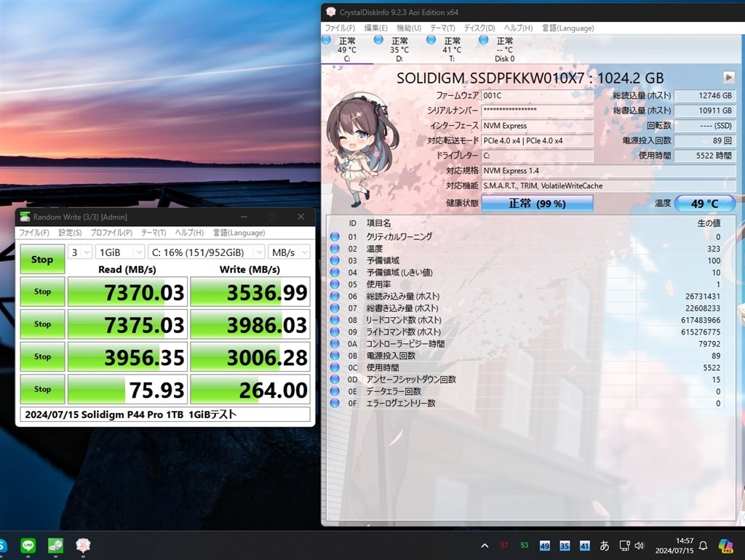Click Stop button beside 7375.03 read result
This screenshot has width=745, height=560.
pyautogui.click(x=42, y=324)
